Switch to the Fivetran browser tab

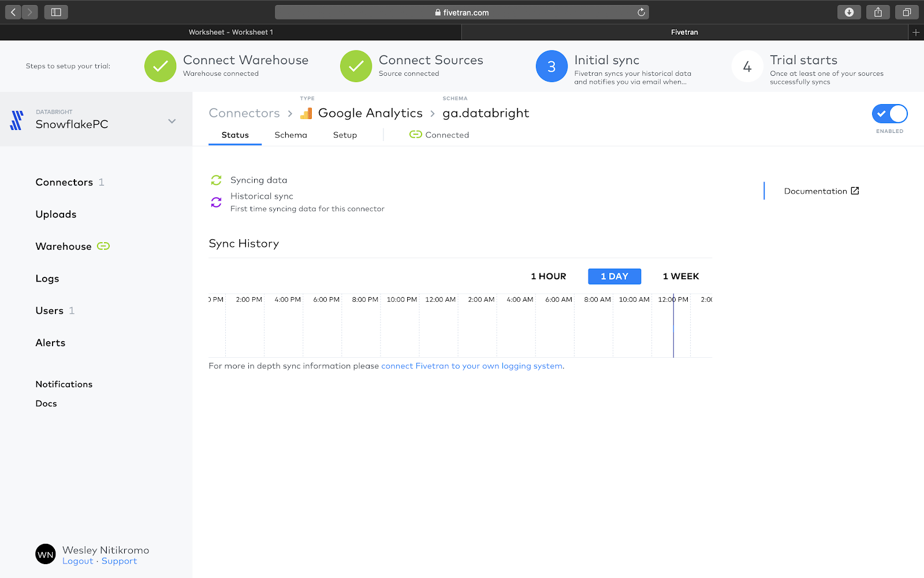684,32
